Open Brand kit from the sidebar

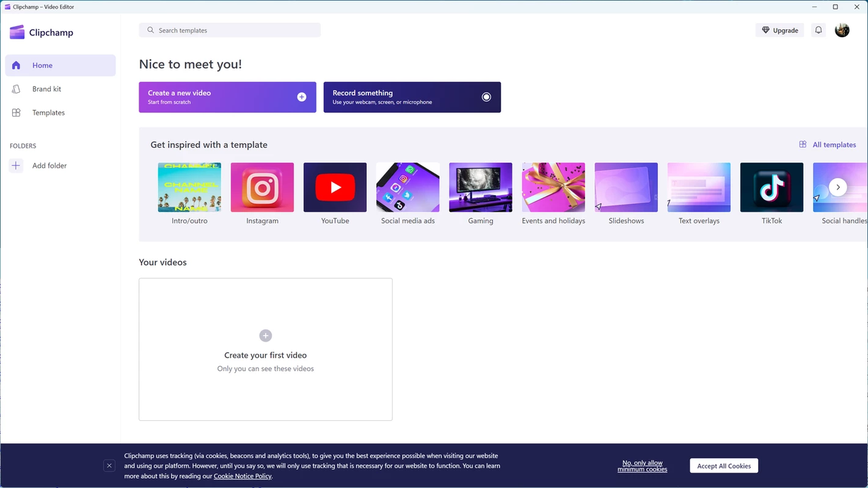(46, 89)
